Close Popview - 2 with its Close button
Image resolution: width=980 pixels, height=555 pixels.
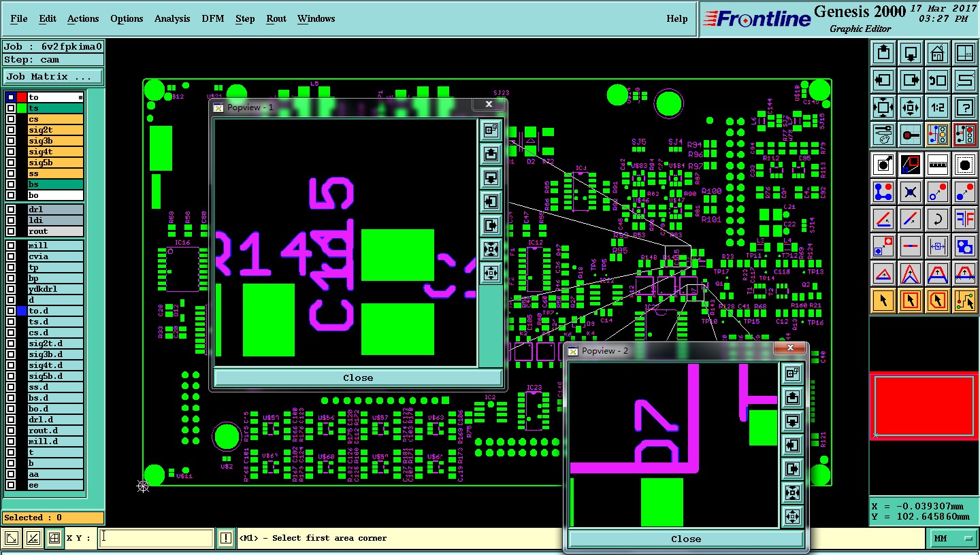click(686, 539)
